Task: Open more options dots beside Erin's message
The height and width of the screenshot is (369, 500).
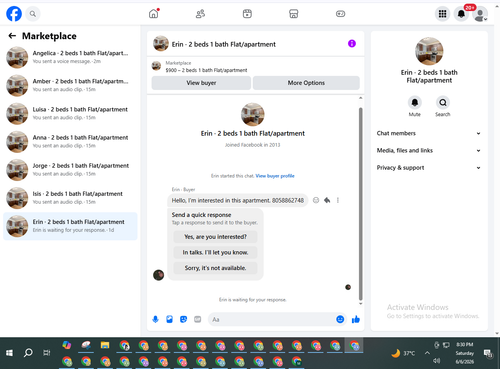Action: pos(338,200)
